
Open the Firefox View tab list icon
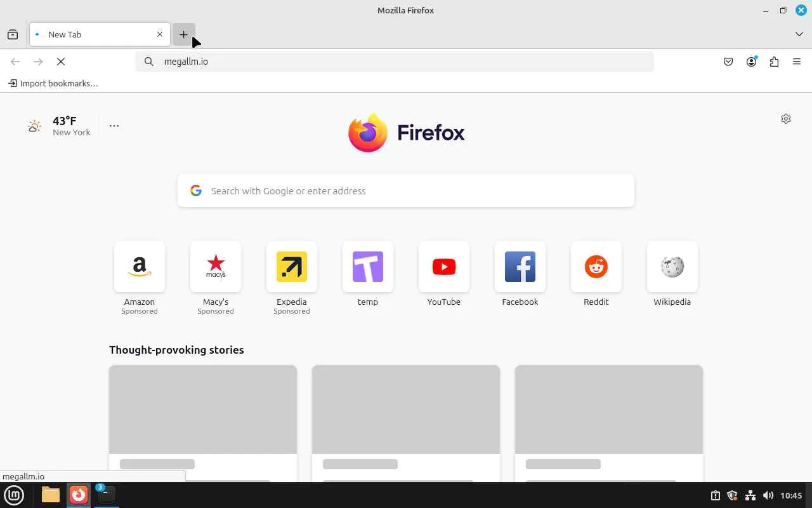13,34
